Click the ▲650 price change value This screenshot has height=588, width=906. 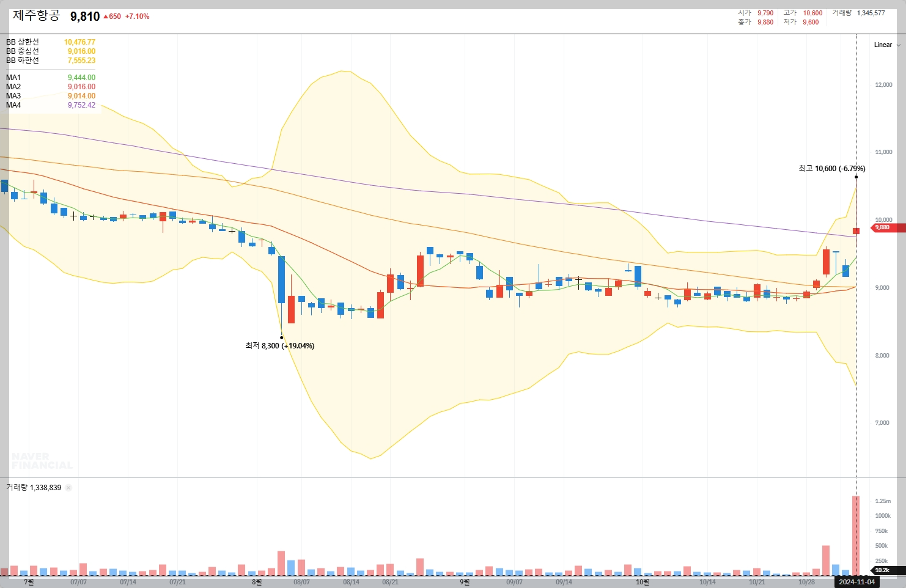click(x=112, y=17)
